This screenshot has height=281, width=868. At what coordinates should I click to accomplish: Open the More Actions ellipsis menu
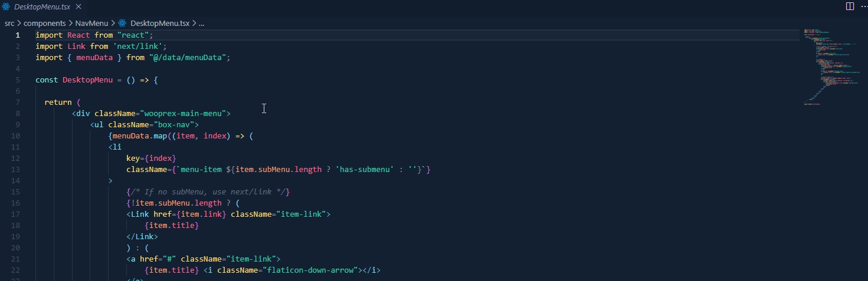coord(863,6)
